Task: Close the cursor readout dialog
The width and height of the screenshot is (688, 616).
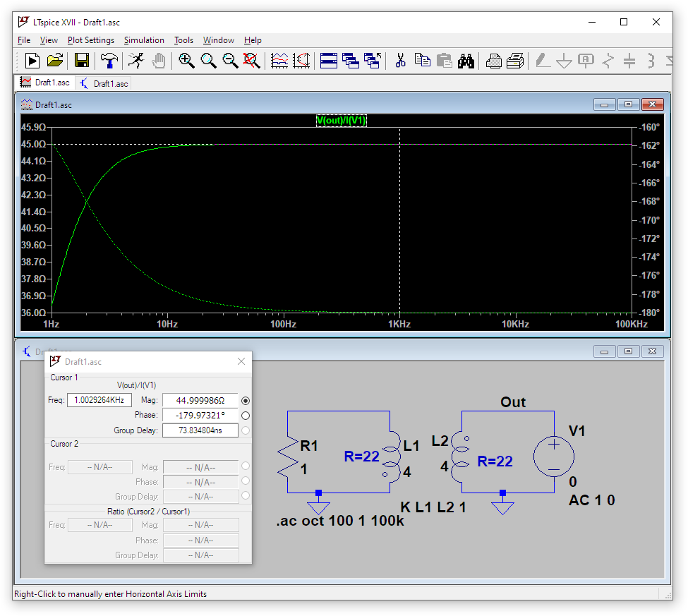Action: coord(241,361)
